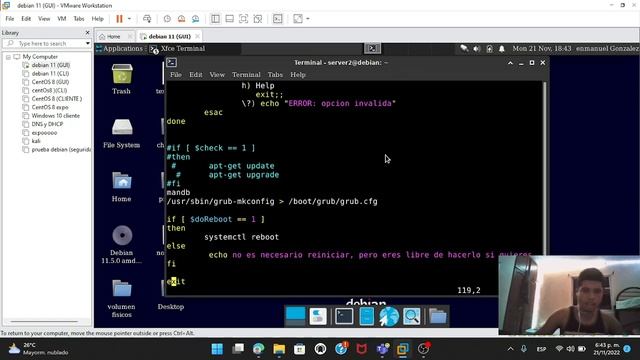Open the Xfce Applications menu

(119, 49)
